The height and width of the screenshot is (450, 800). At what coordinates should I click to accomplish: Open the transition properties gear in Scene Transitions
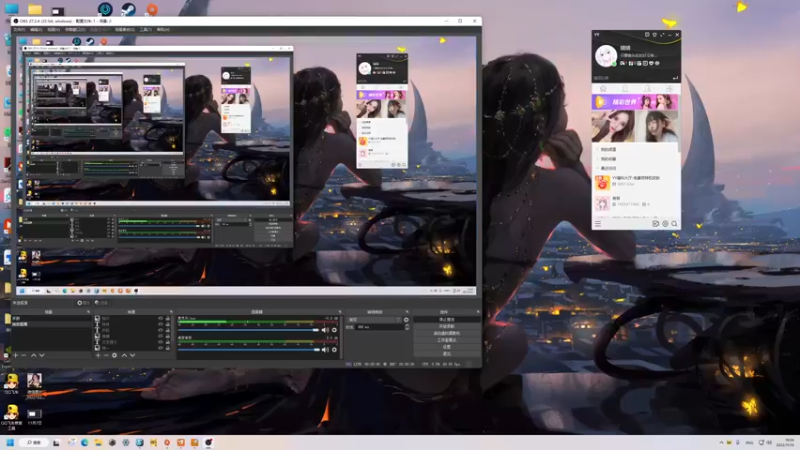[406, 320]
